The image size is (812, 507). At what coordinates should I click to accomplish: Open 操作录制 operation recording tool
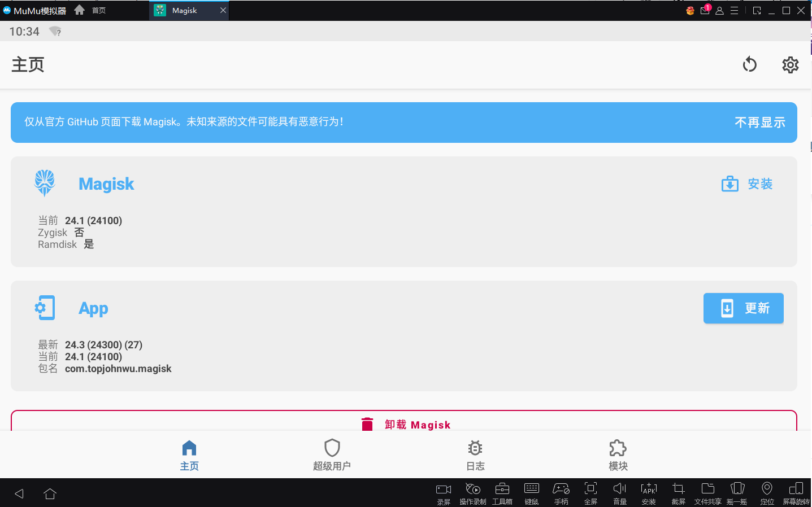tap(473, 493)
